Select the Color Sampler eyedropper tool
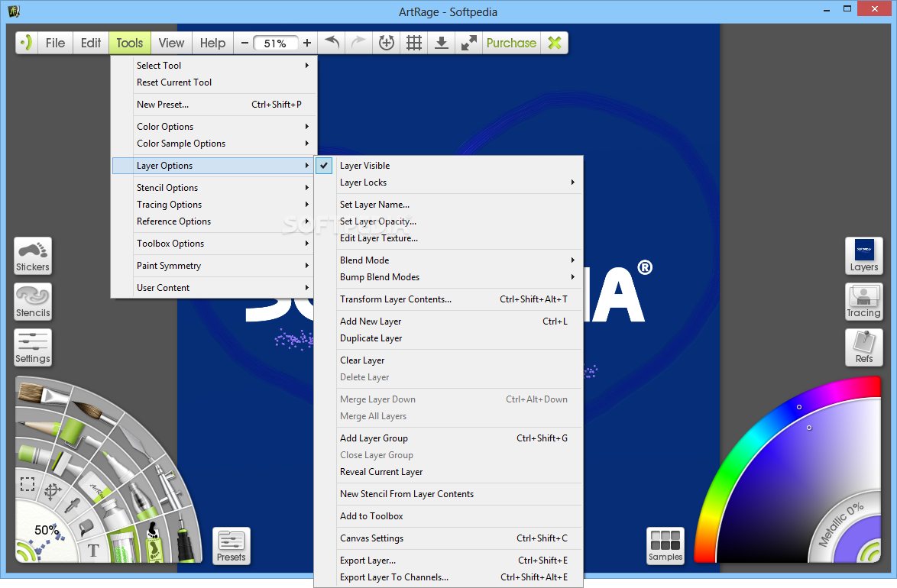This screenshot has height=588, width=897. pyautogui.click(x=72, y=506)
